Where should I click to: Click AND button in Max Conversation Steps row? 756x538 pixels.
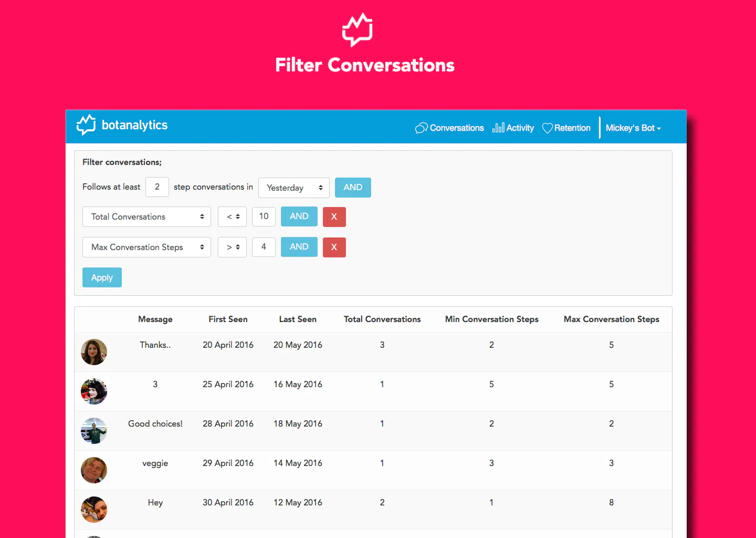point(299,247)
